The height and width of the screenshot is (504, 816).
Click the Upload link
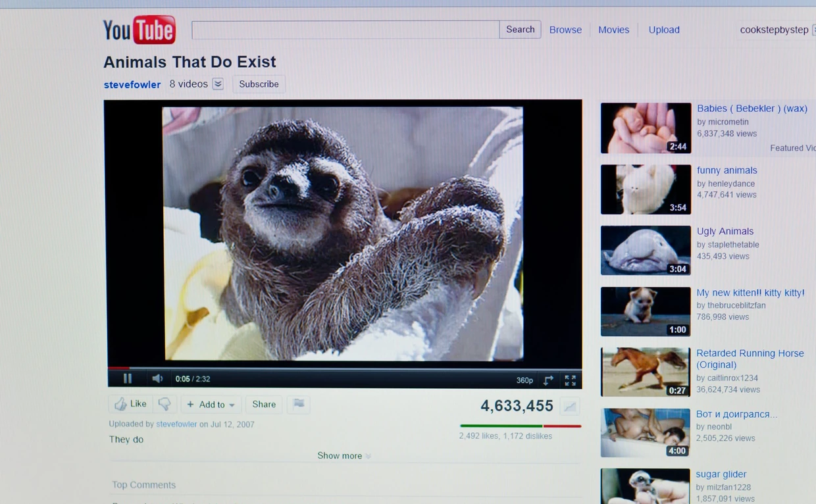coord(663,30)
